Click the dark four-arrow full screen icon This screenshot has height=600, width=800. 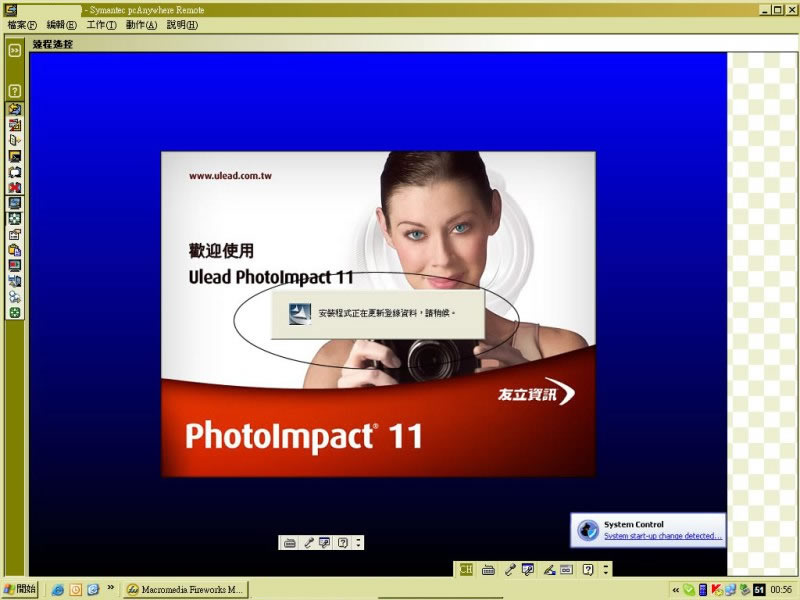(15, 219)
